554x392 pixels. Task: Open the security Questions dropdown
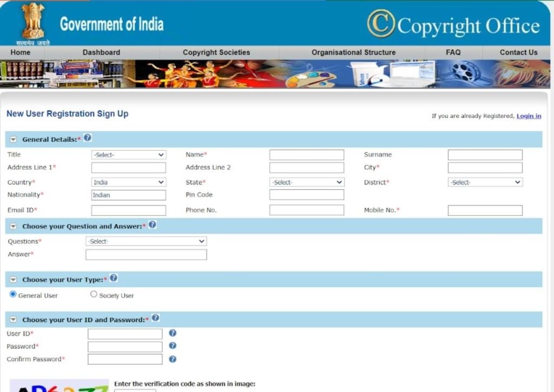click(146, 241)
